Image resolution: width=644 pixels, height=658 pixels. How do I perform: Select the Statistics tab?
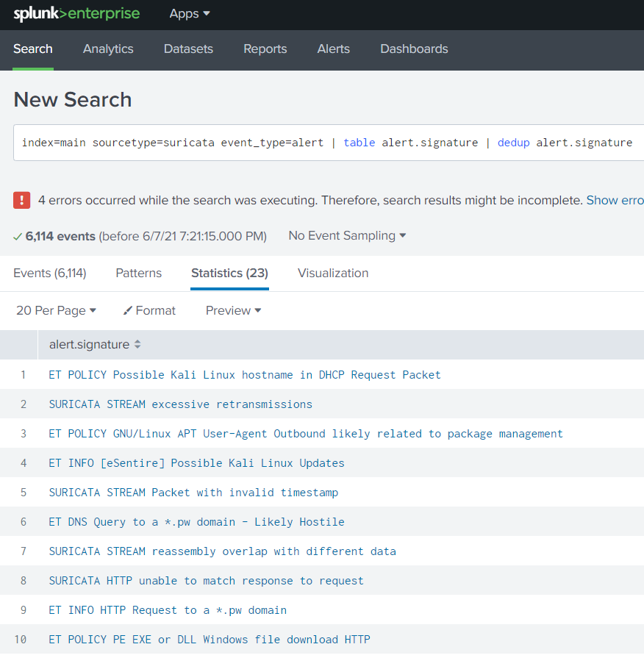coord(229,273)
